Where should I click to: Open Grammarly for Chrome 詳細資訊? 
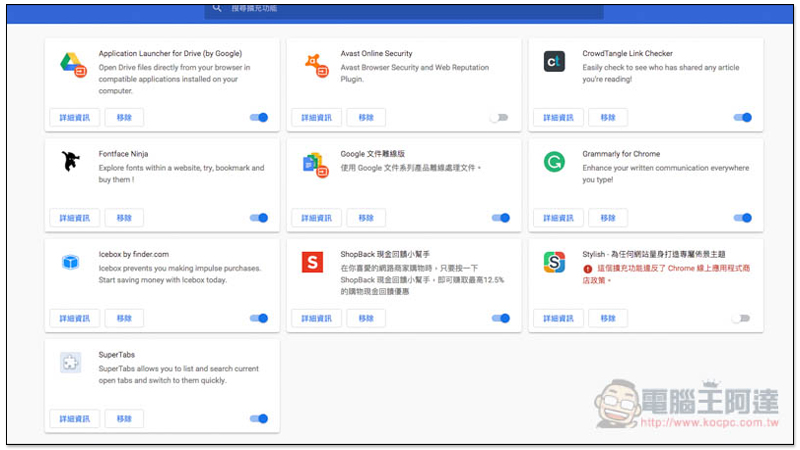click(558, 218)
